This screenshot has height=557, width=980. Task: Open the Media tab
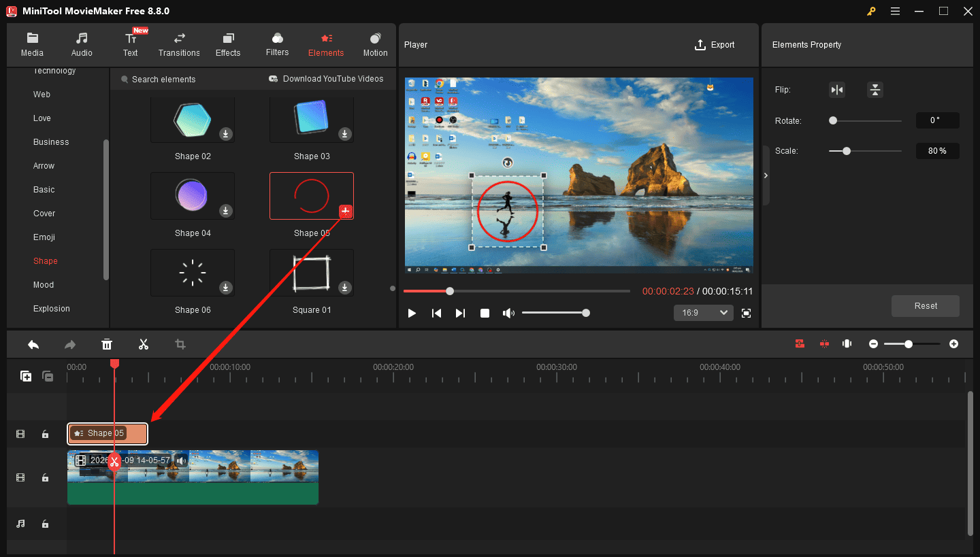(x=32, y=45)
